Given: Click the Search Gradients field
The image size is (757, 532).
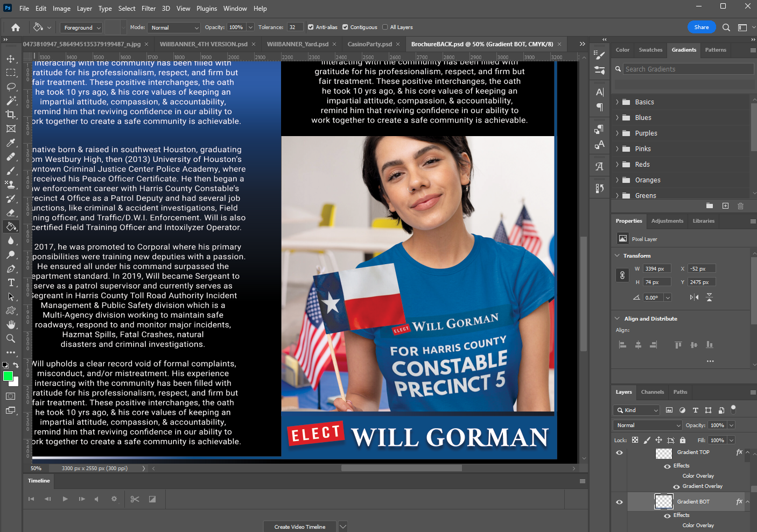Looking at the screenshot, I should tap(688, 69).
